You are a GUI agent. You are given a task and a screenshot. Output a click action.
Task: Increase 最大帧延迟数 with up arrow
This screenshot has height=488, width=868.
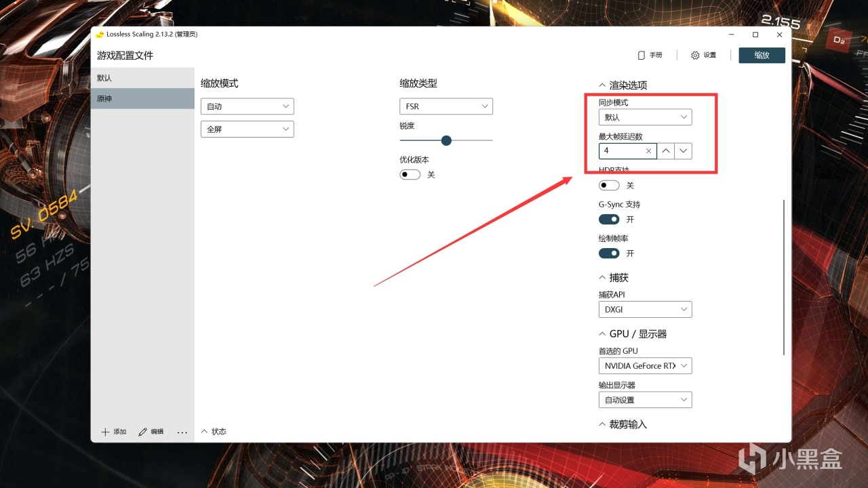click(x=666, y=150)
